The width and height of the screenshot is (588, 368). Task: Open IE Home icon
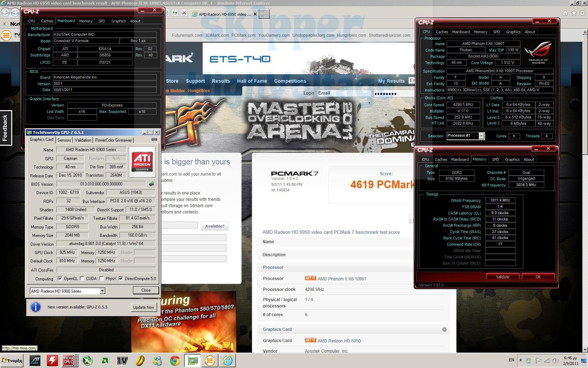(x=565, y=13)
